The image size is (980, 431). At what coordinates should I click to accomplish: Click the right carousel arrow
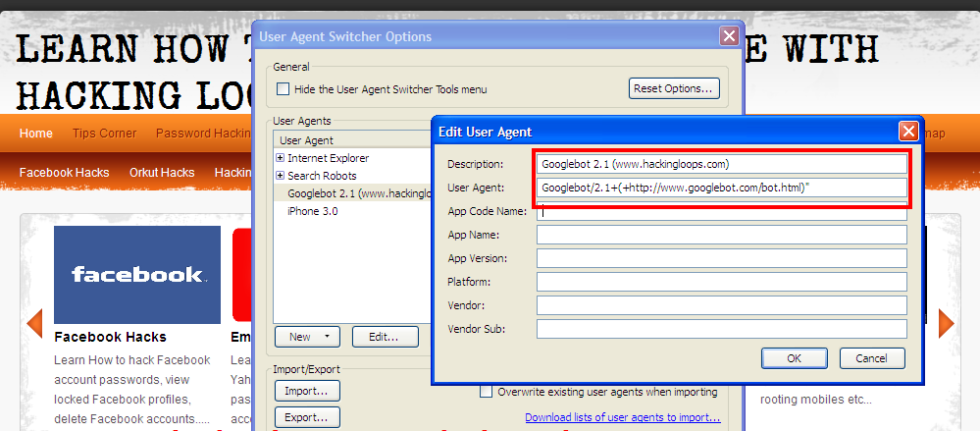pos(947,323)
